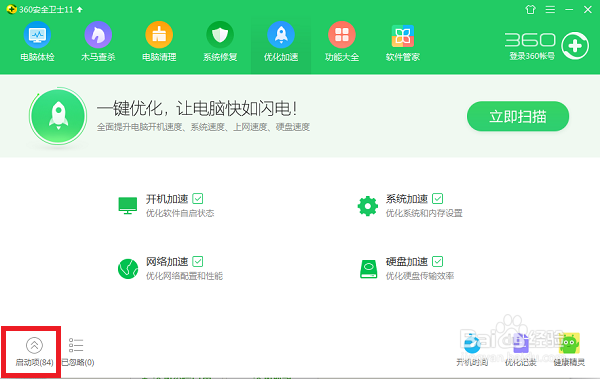Click 优化硬盘传输效率 description text
Viewport: 600px width, 379px height.
click(x=420, y=276)
